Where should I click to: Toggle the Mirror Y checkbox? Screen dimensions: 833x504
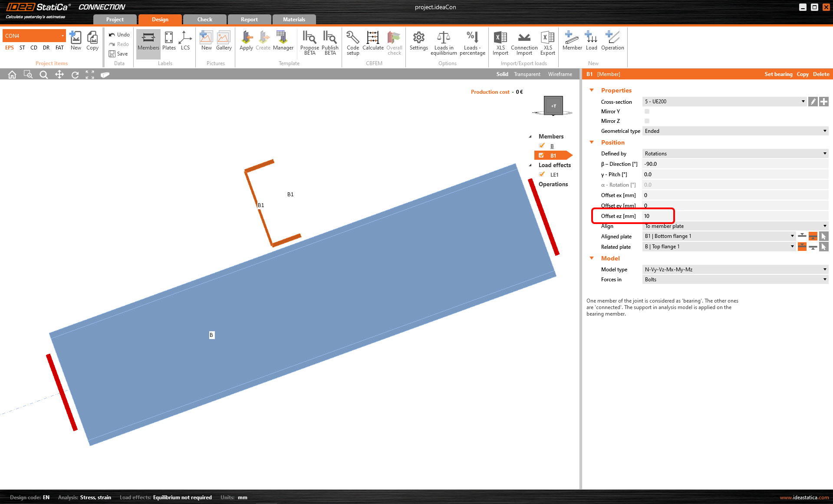[x=647, y=112]
